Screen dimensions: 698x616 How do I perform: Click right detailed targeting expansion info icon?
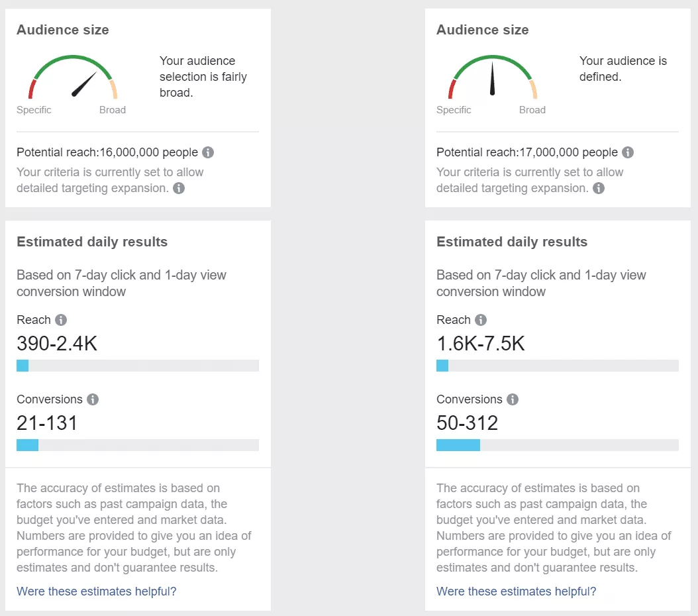click(599, 188)
